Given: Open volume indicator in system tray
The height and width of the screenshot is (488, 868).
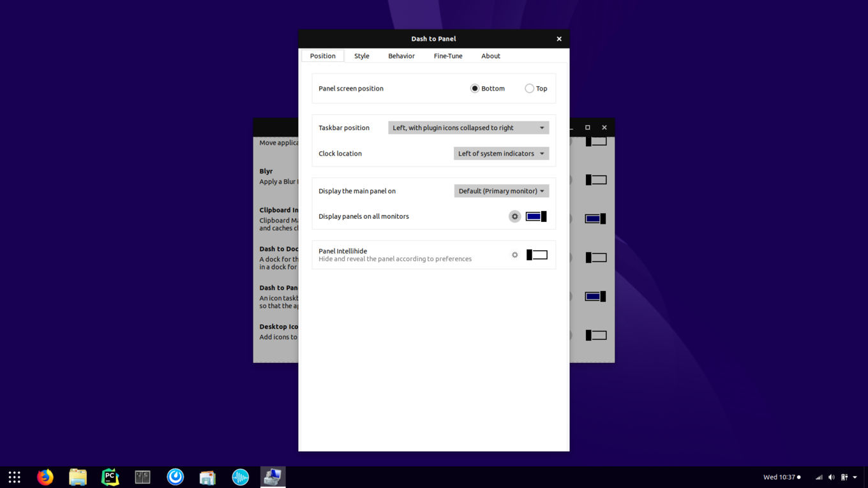Looking at the screenshot, I should (x=832, y=477).
